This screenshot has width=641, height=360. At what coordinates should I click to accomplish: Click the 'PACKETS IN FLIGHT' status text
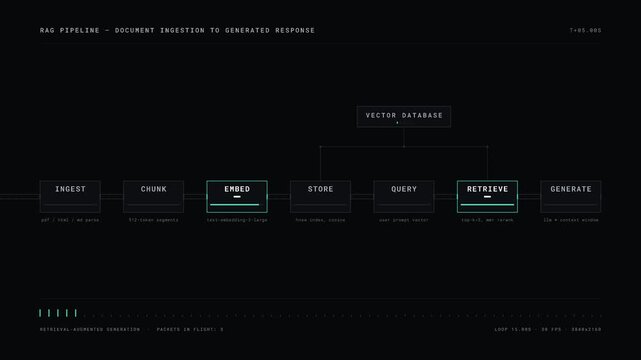pos(190,329)
